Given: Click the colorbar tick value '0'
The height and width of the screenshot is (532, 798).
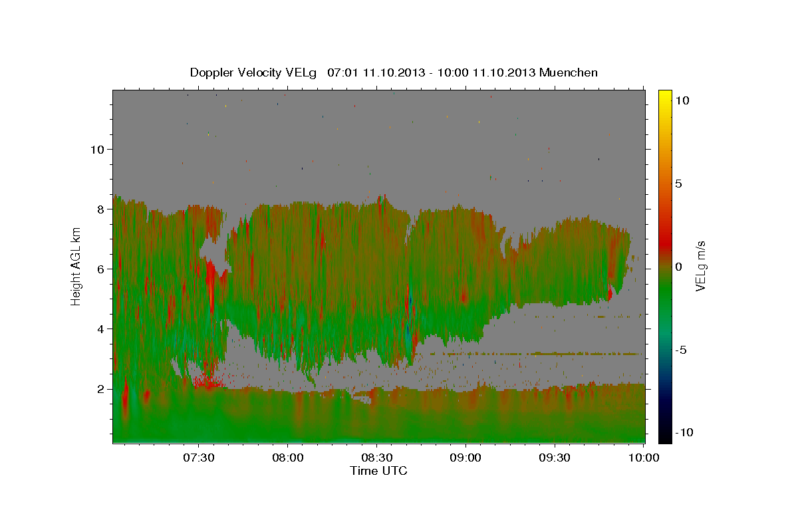Looking at the screenshot, I should click(678, 267).
